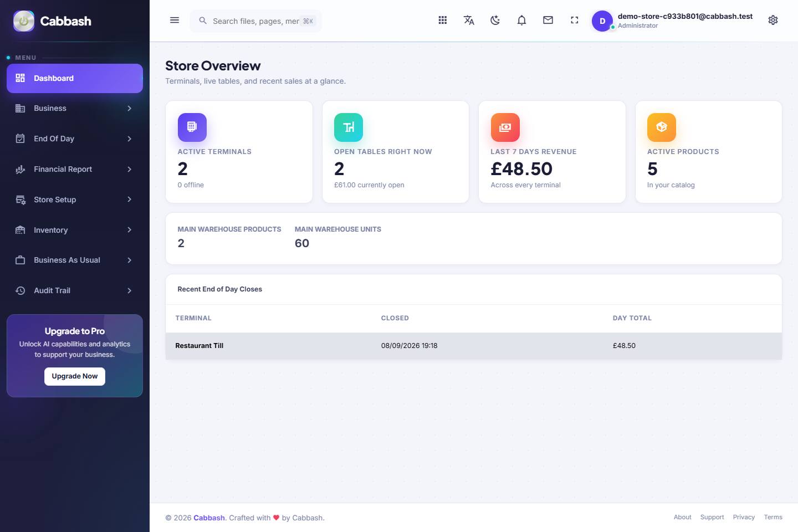Toggle fullscreen mode icon
The height and width of the screenshot is (532, 798).
[575, 21]
